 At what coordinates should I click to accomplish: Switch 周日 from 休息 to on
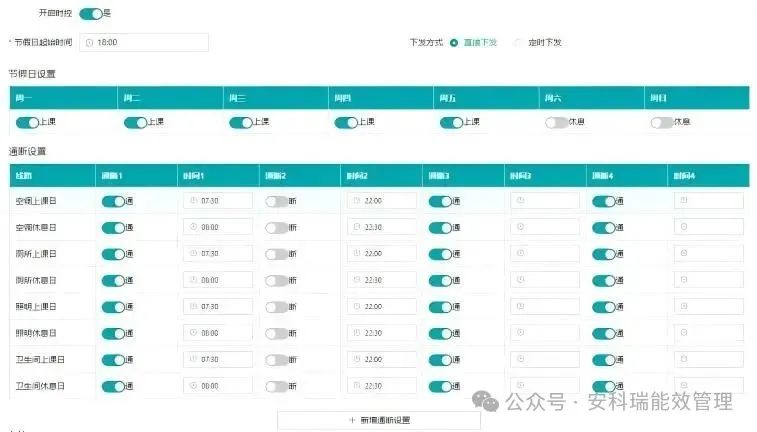click(662, 123)
